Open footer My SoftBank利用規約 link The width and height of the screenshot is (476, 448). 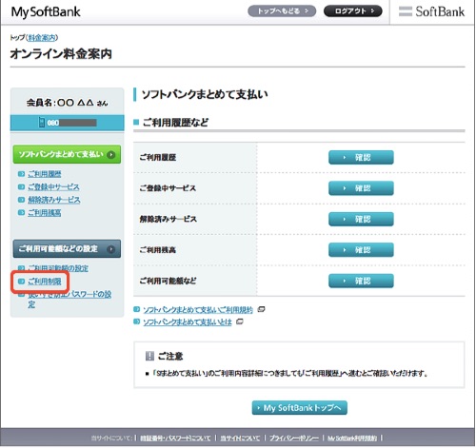coord(352,438)
